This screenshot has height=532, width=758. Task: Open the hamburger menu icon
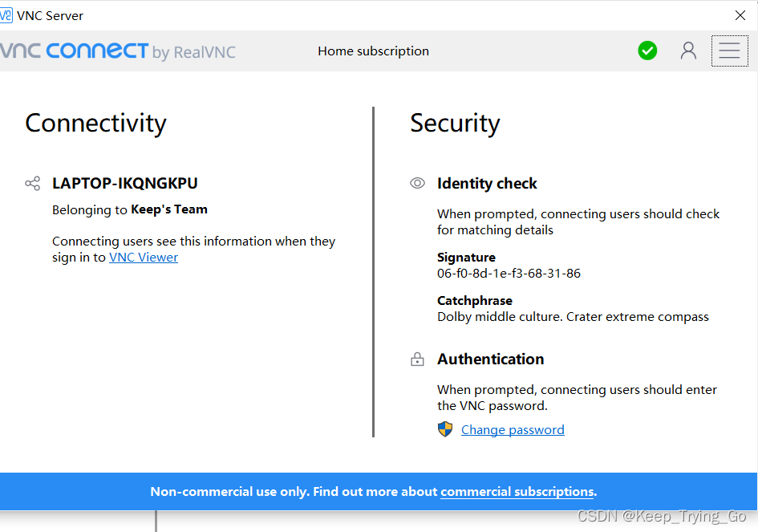[x=729, y=50]
